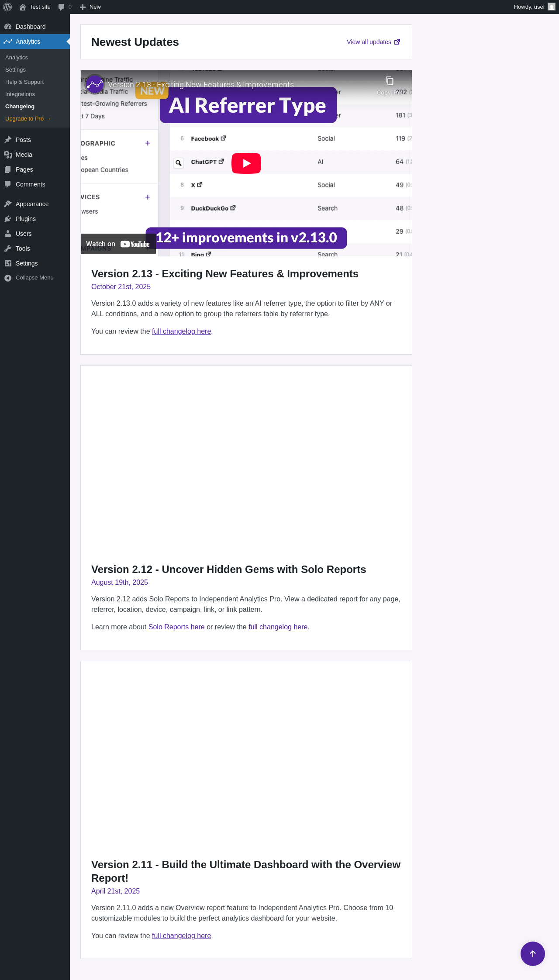The height and width of the screenshot is (980, 559).
Task: Click the channel logo on the video
Action: (x=95, y=84)
